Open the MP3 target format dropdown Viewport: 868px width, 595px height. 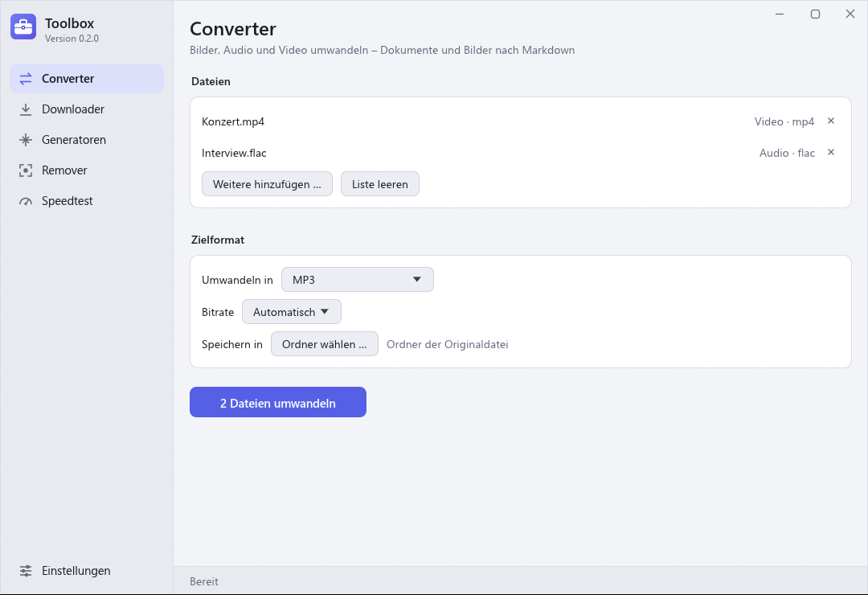click(358, 279)
